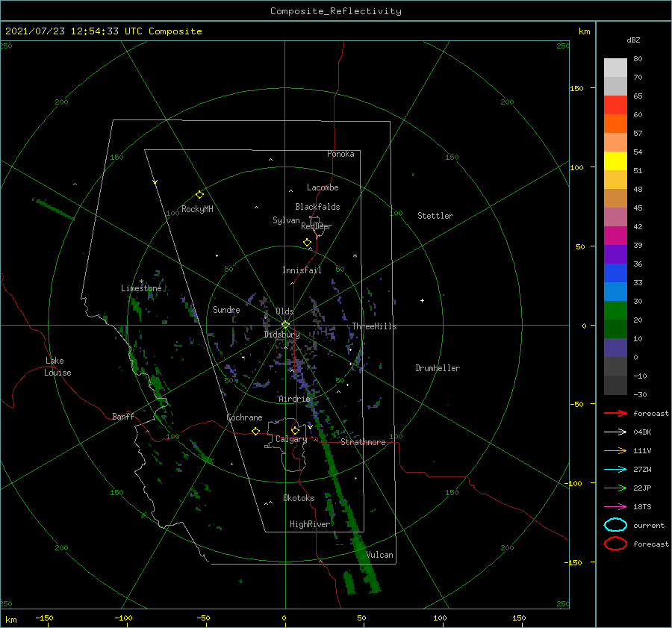The image size is (672, 628).
Task: Click the Innisfail label
Action: point(302,270)
